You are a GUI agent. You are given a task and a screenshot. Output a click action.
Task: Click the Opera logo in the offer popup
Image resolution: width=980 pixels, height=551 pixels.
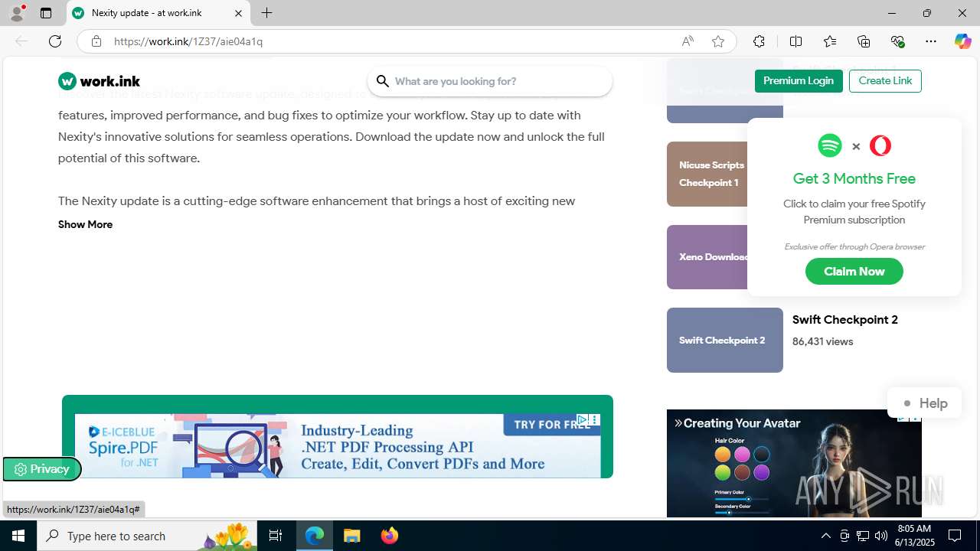pyautogui.click(x=880, y=145)
